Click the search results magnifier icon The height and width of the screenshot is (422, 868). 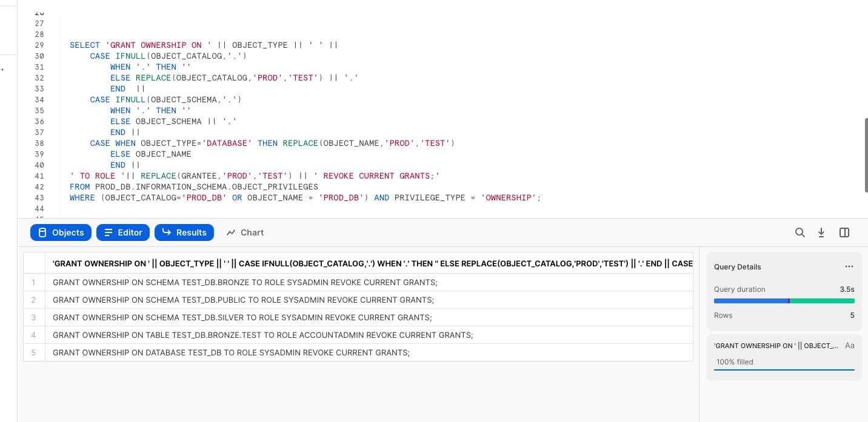(x=800, y=232)
